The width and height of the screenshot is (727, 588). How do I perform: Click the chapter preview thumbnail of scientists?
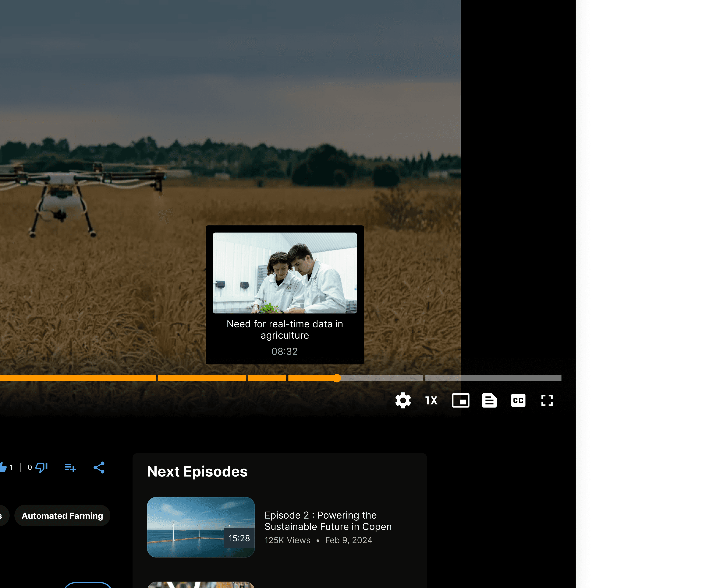285,273
